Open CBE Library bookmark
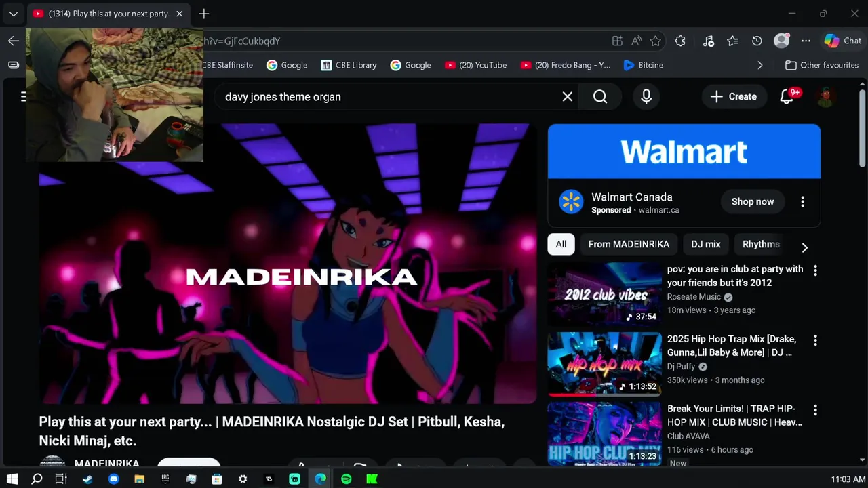868x488 pixels. pyautogui.click(x=349, y=65)
